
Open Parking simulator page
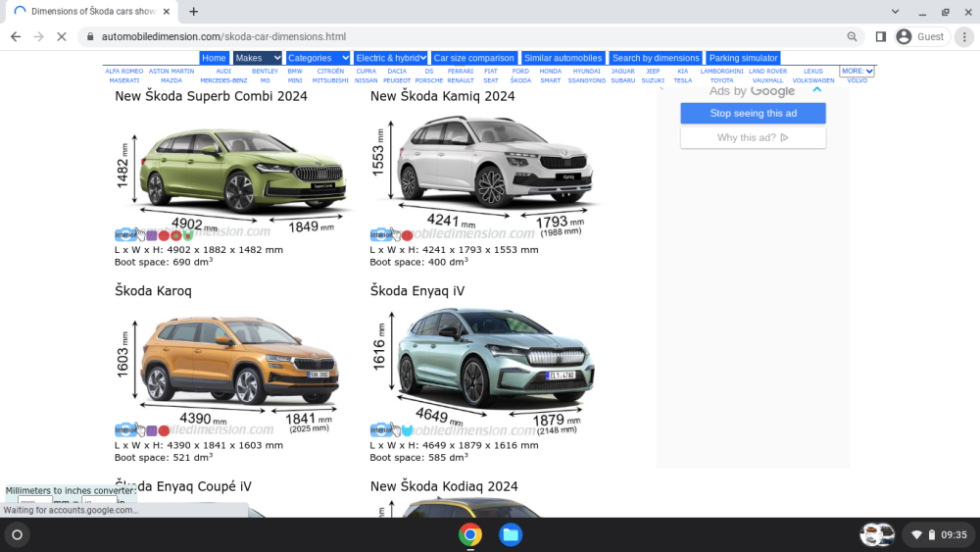[743, 58]
